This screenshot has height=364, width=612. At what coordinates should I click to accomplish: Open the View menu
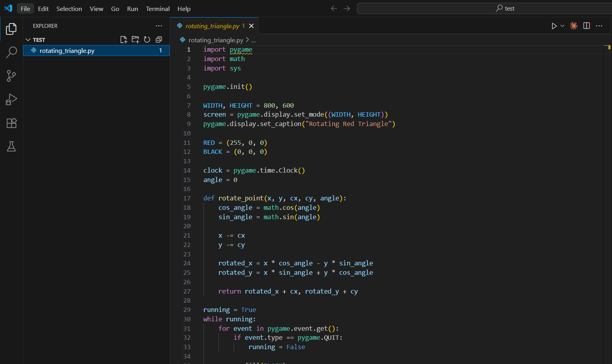coord(96,9)
